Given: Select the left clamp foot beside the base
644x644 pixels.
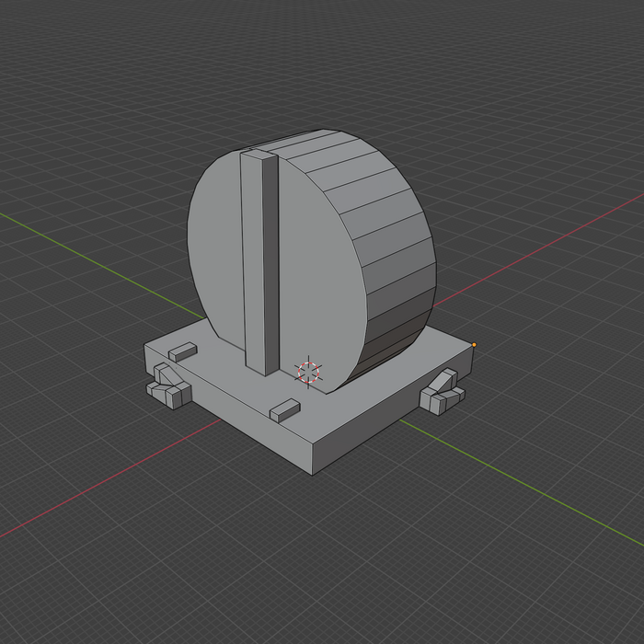Looking at the screenshot, I should (x=168, y=386).
